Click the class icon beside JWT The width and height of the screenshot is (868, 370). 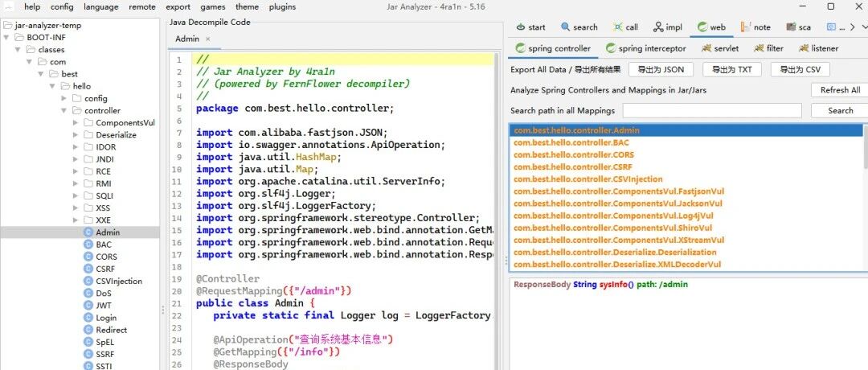pos(88,305)
